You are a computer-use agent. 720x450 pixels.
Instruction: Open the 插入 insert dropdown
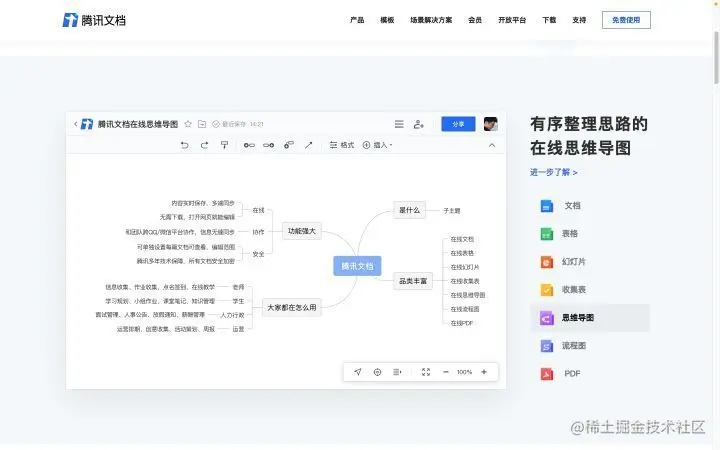point(377,145)
